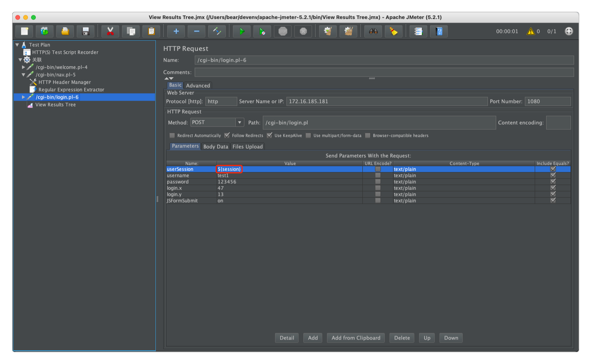
Task: Click the Add button
Action: [x=313, y=338]
